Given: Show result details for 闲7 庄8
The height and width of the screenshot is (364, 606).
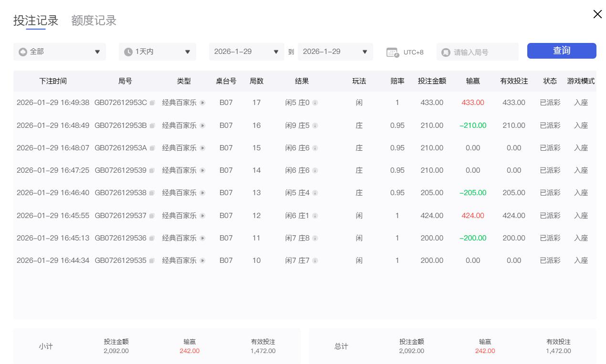Looking at the screenshot, I should [x=315, y=239].
